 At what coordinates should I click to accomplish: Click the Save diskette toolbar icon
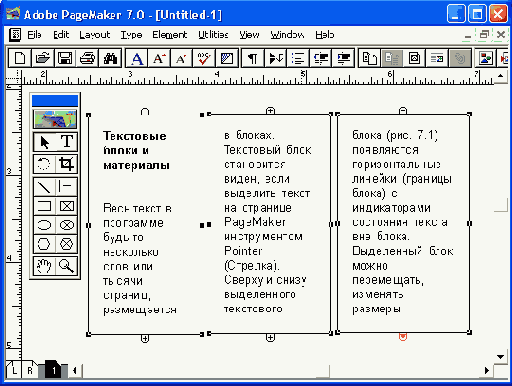tap(65, 58)
